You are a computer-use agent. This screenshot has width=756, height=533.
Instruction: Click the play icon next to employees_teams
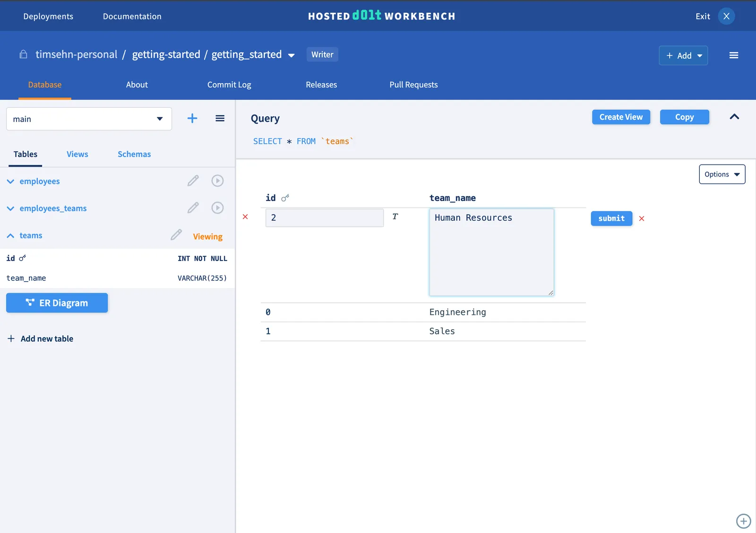[x=217, y=208]
